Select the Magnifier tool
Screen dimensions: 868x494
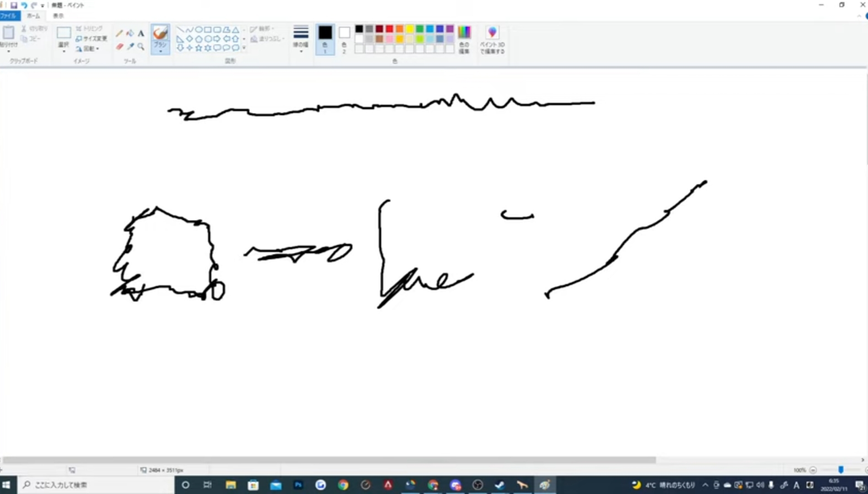[141, 47]
